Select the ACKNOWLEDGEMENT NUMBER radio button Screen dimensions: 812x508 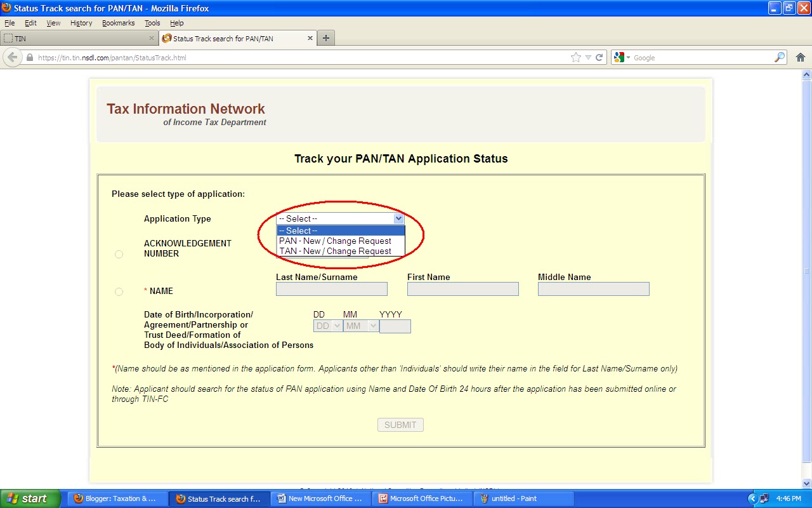pyautogui.click(x=119, y=253)
